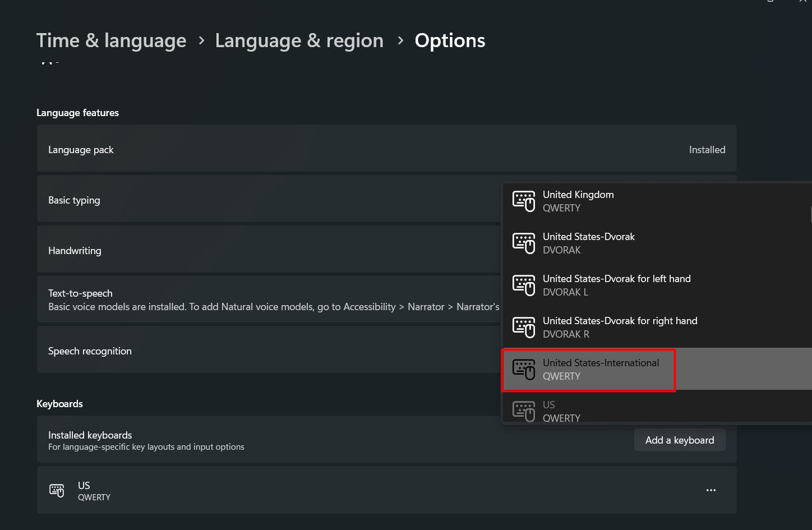Image resolution: width=812 pixels, height=530 pixels.
Task: Click the United Kingdom keyboard layout icon
Action: click(x=524, y=201)
